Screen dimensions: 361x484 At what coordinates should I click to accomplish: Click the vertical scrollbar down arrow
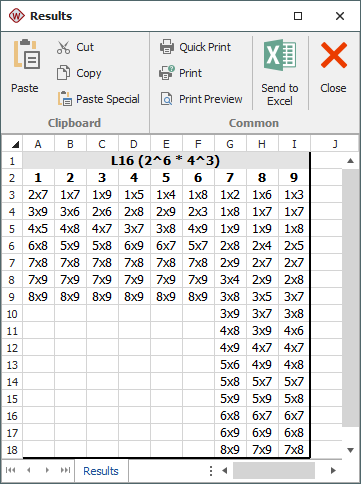[x=350, y=450]
